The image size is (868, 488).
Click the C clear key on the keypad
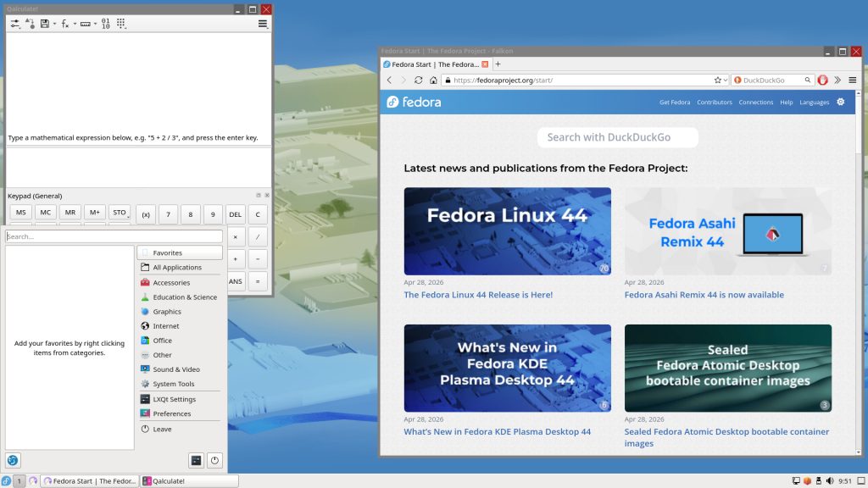(258, 214)
